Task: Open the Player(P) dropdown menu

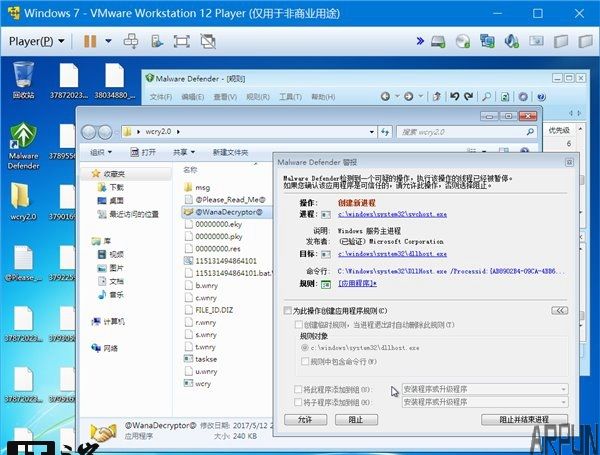Action: coord(37,41)
